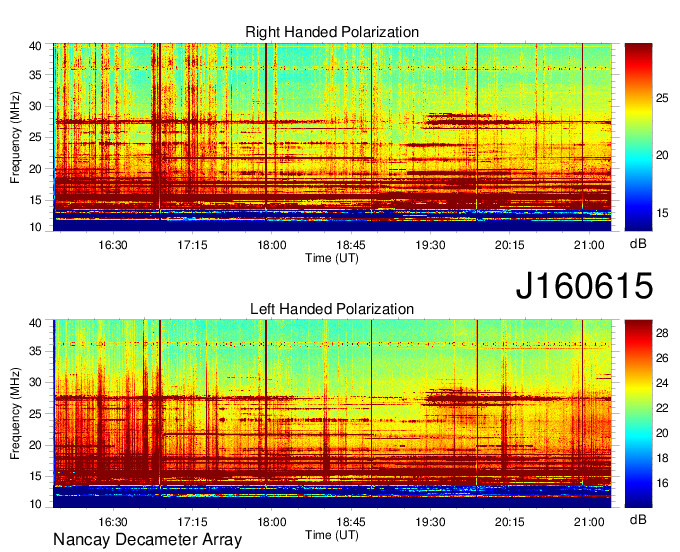680x552 pixels.
Task: Click the 30 MHz tick of Right Handed plot
Action: pyautogui.click(x=35, y=106)
